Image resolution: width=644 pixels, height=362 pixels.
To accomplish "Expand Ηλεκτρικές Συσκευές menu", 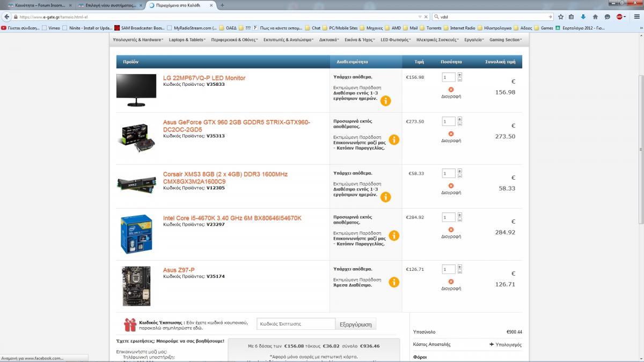I will tap(438, 40).
